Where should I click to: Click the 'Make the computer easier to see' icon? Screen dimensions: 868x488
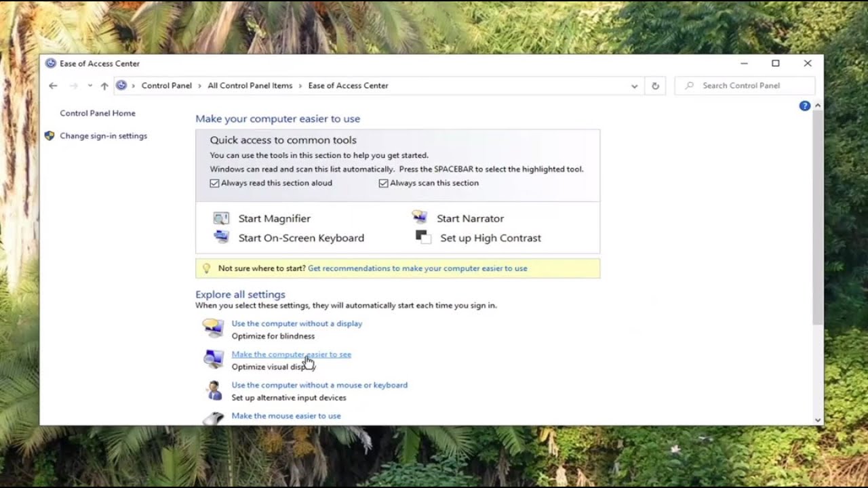[214, 359]
